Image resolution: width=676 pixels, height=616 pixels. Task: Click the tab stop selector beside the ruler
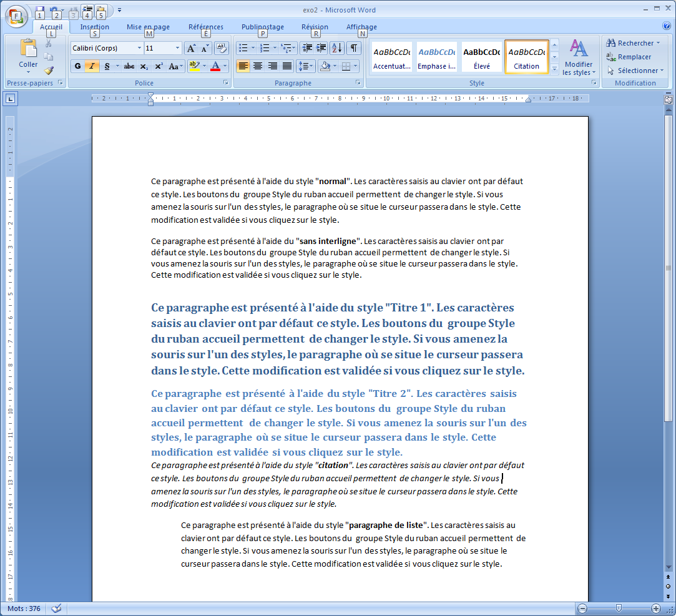[11, 99]
